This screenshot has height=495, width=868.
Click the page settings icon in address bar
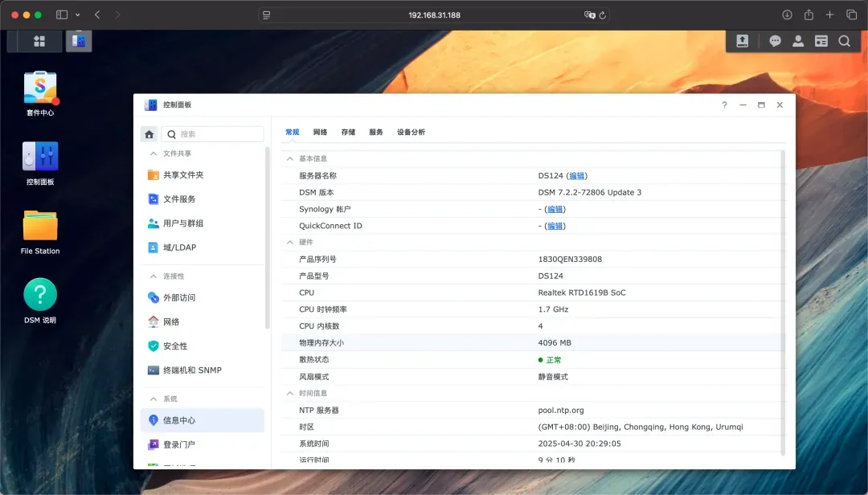pyautogui.click(x=266, y=15)
